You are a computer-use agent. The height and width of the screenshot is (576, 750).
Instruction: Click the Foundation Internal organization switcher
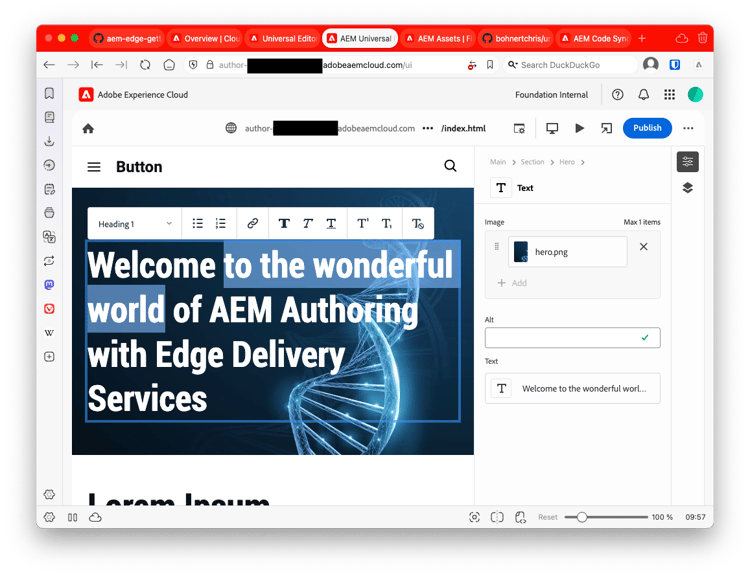pyautogui.click(x=551, y=95)
